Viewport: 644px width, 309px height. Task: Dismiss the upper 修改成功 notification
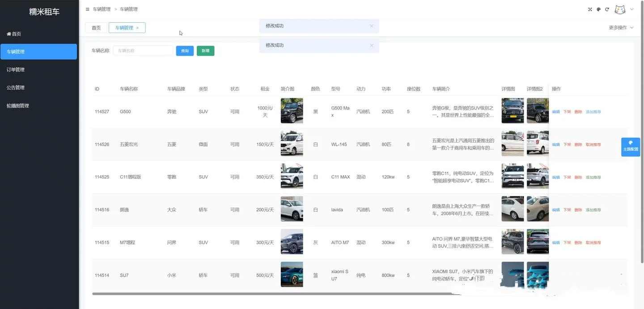click(371, 26)
